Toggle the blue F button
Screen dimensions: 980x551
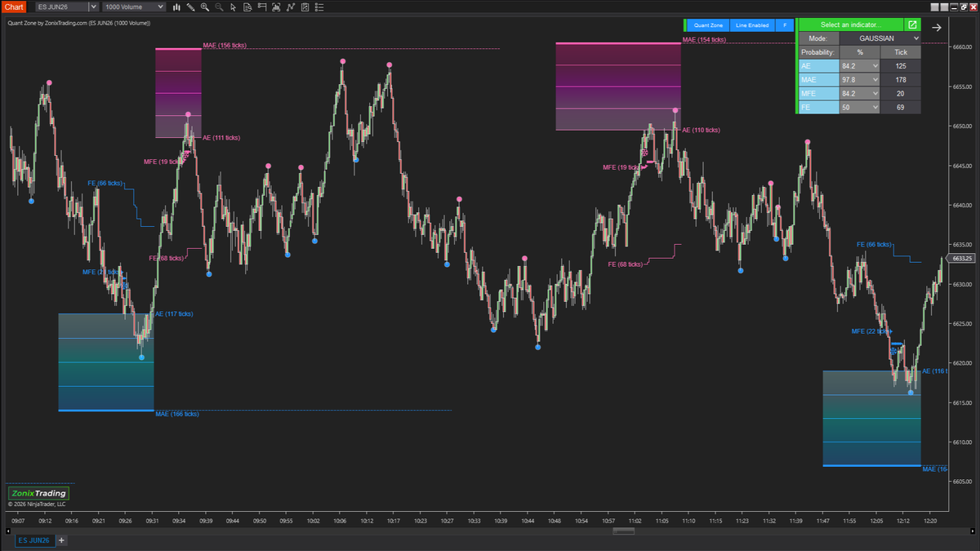pos(785,25)
